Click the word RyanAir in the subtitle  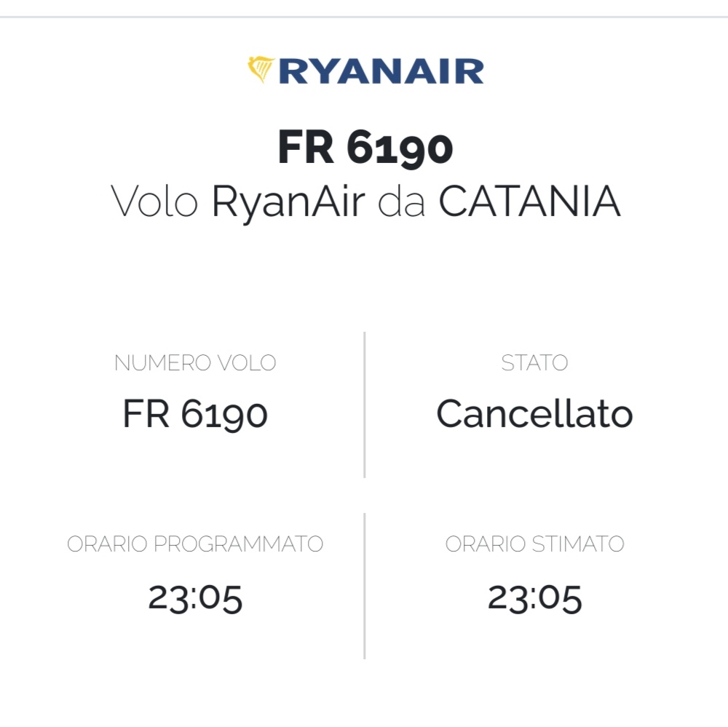288,203
